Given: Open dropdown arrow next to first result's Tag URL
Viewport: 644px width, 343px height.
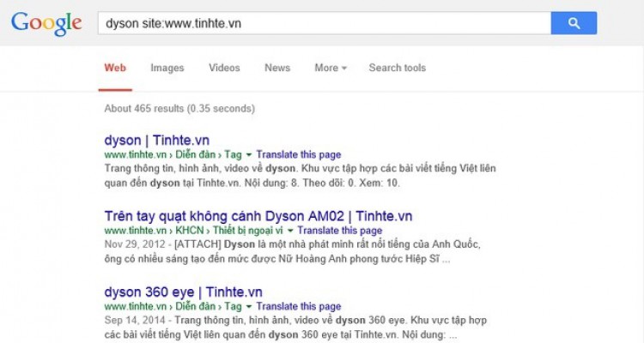Looking at the screenshot, I should 248,155.
